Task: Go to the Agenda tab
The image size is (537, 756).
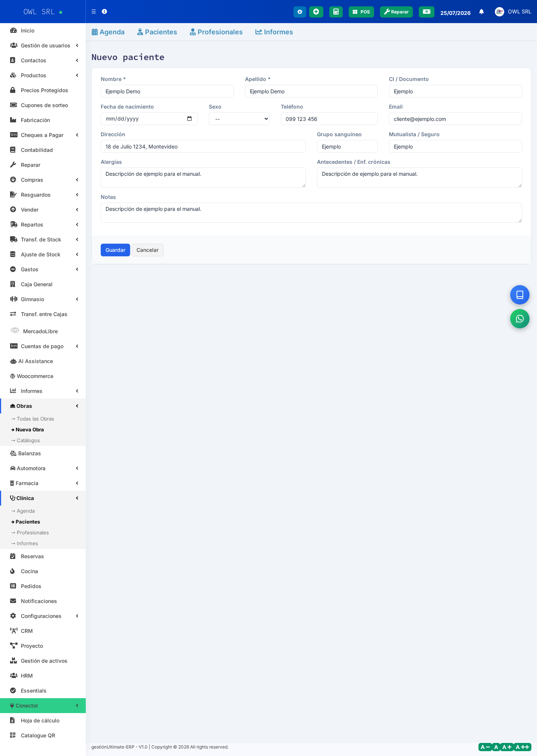Action: click(x=108, y=32)
